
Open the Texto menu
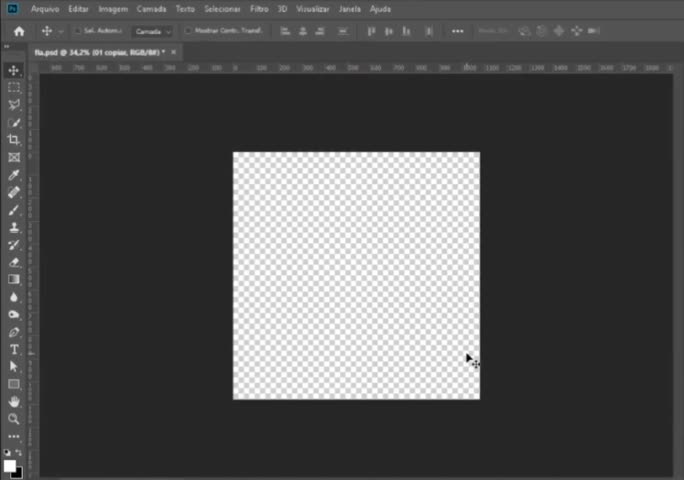tap(185, 9)
